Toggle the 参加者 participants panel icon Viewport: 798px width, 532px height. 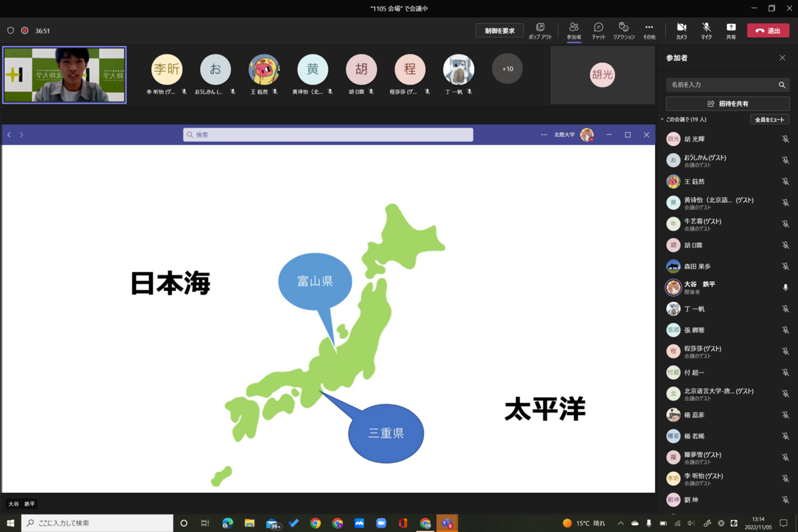(x=573, y=30)
